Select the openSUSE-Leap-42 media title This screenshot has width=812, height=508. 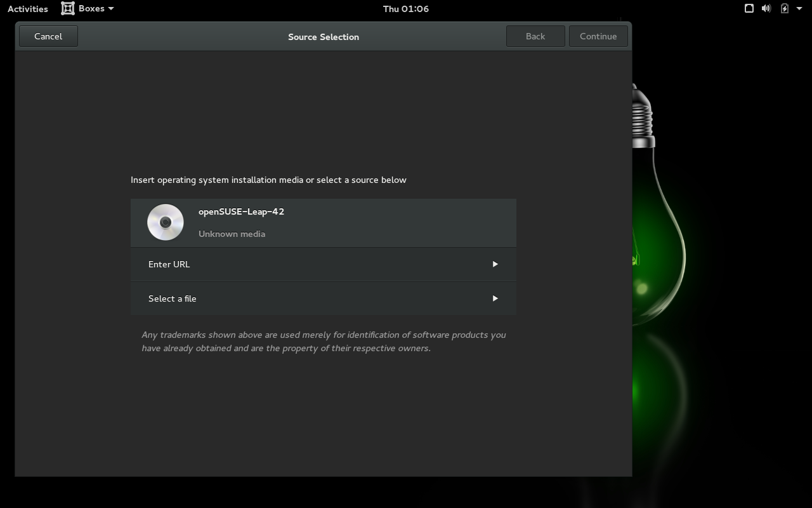pos(241,211)
